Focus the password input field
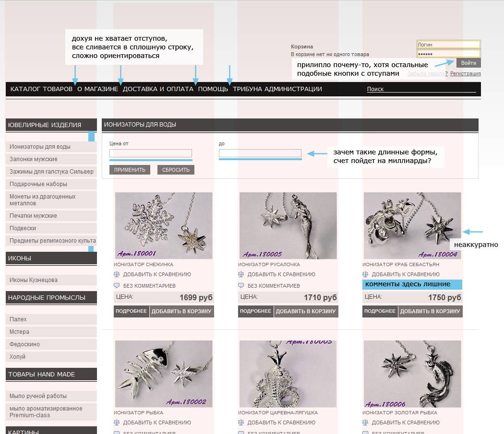Viewport: 504px width, 434px height. coord(448,54)
